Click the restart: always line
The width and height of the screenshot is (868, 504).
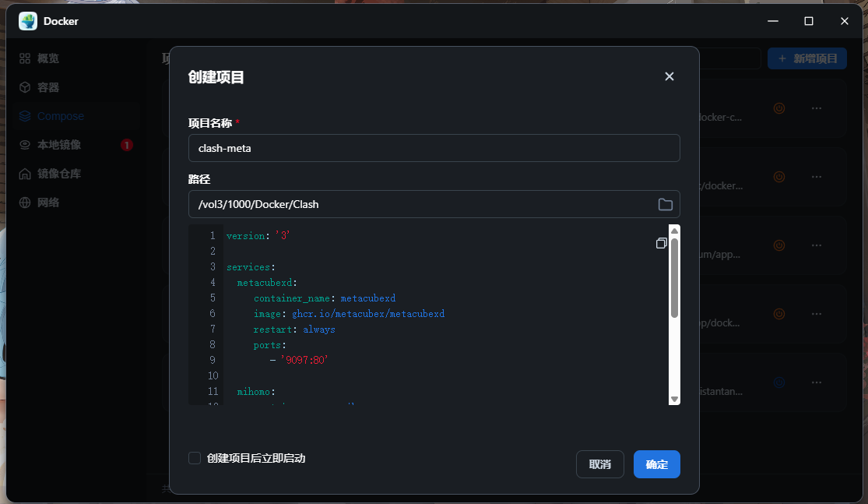pyautogui.click(x=294, y=330)
